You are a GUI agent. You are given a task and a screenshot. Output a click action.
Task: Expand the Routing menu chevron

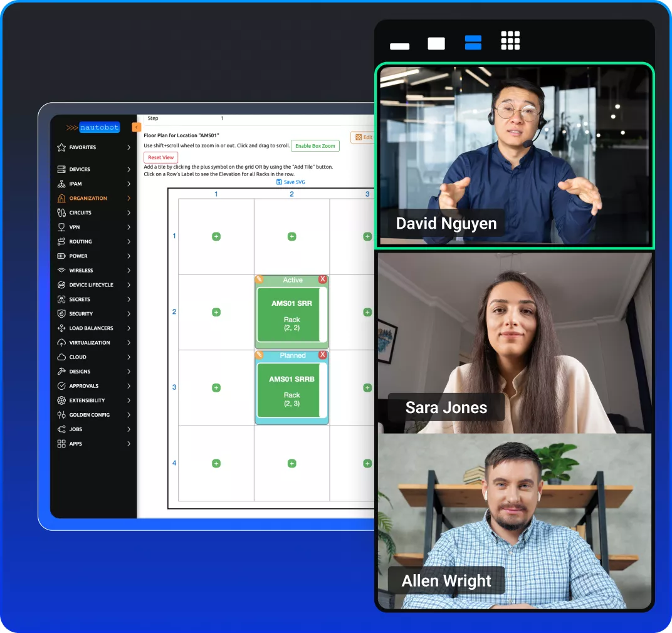tap(129, 242)
